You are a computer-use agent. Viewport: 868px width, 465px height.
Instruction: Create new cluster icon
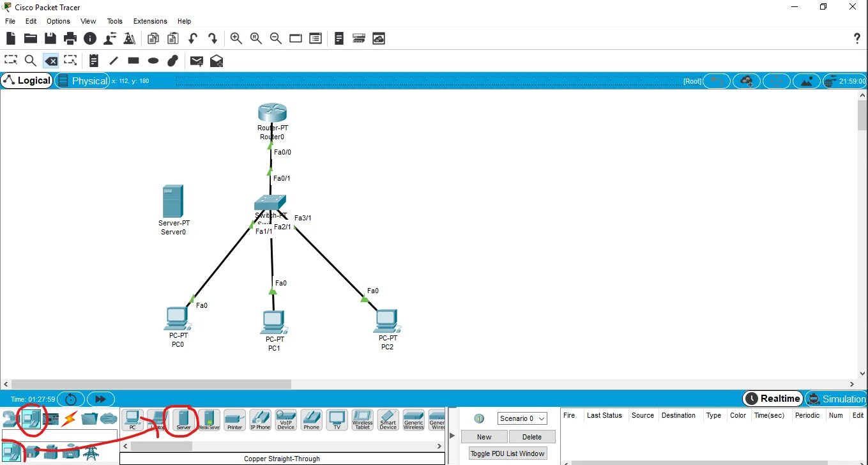point(746,81)
